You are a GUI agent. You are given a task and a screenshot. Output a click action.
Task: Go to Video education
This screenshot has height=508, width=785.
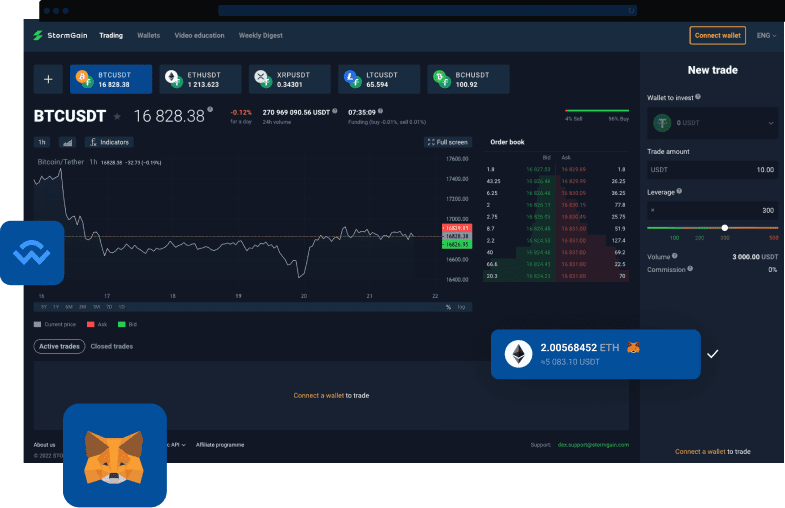point(199,36)
